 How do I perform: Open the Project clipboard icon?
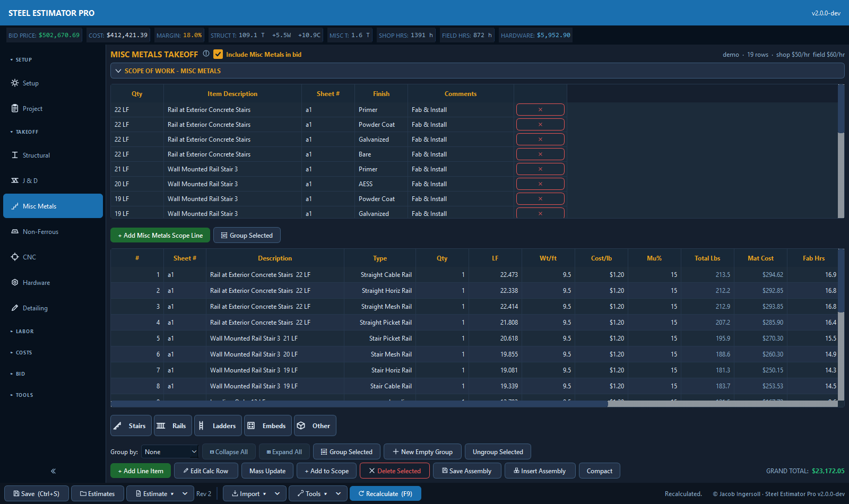(15, 108)
